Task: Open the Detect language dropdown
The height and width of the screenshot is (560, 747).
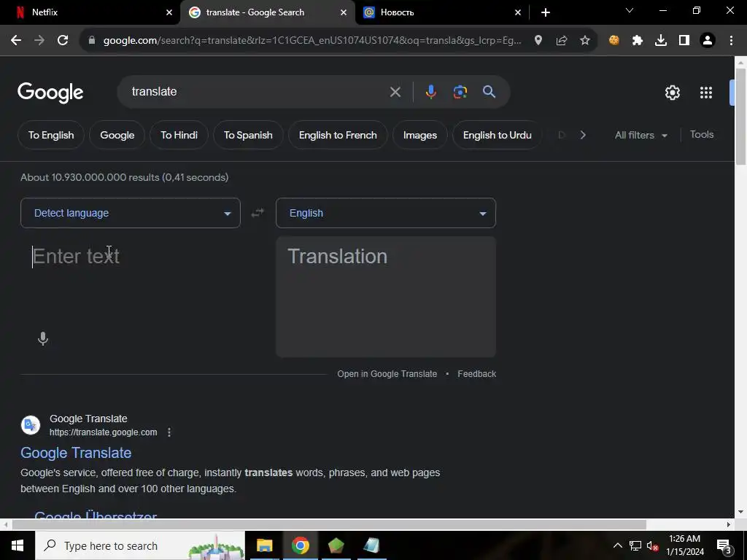Action: pyautogui.click(x=131, y=213)
